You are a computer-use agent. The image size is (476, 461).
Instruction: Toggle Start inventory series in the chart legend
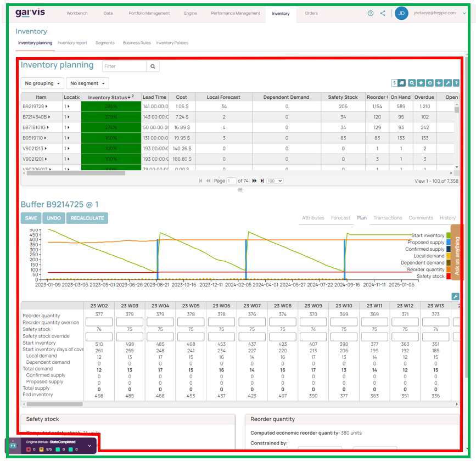coord(428,235)
